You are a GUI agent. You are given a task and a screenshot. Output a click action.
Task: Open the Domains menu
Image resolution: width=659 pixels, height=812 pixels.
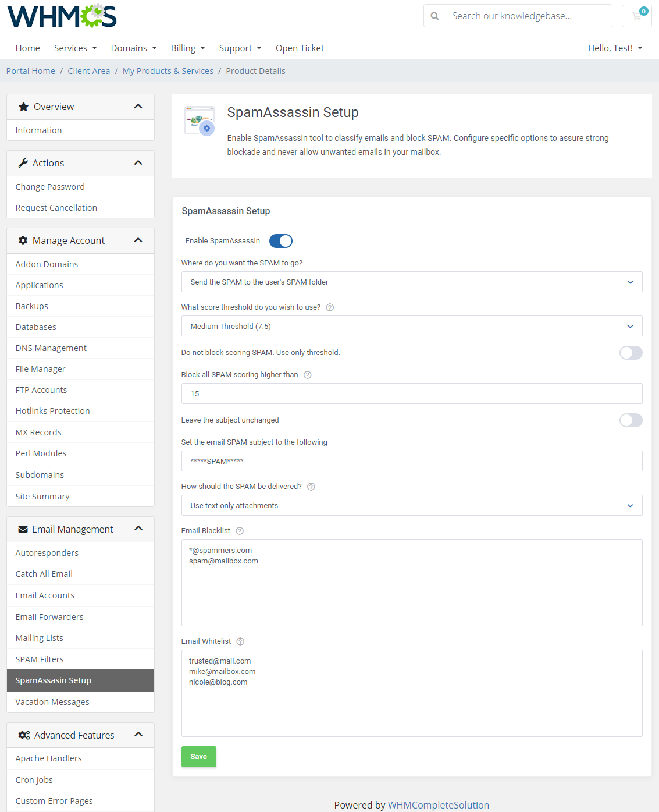pos(133,48)
